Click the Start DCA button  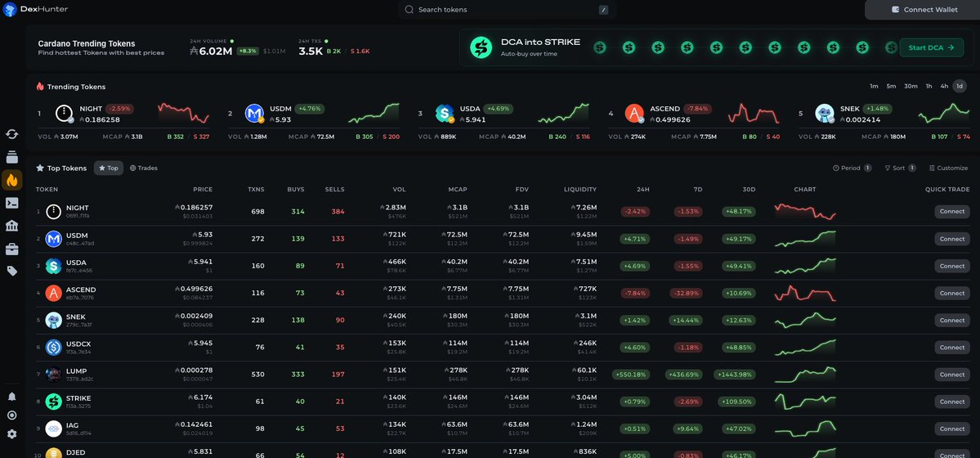(x=931, y=47)
